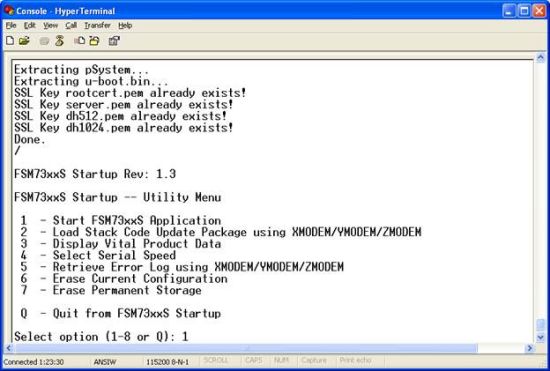Click the 'FSM73xxS Startup Rev: 1.3' line
The width and height of the screenshot is (550, 371).
pyautogui.click(x=95, y=174)
